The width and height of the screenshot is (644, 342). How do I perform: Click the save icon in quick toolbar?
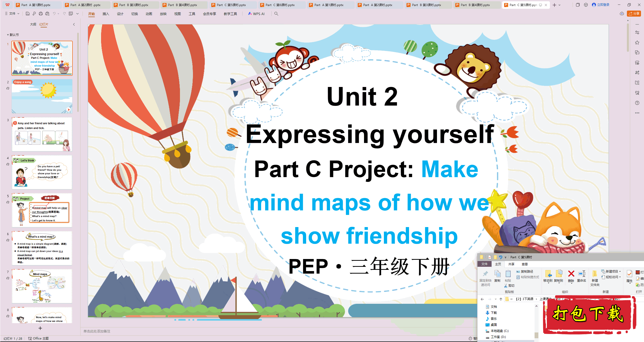(28, 14)
